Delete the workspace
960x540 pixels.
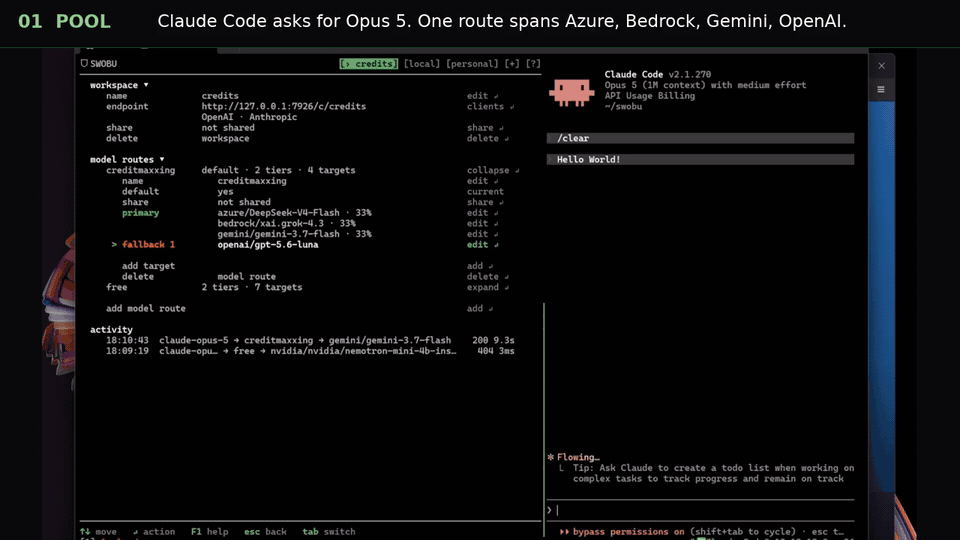tap(488, 138)
